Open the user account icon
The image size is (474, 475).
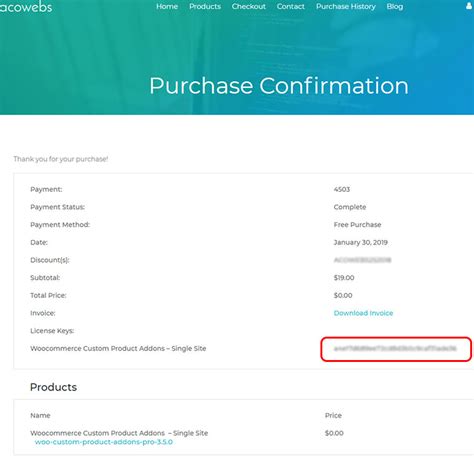coord(470,6)
